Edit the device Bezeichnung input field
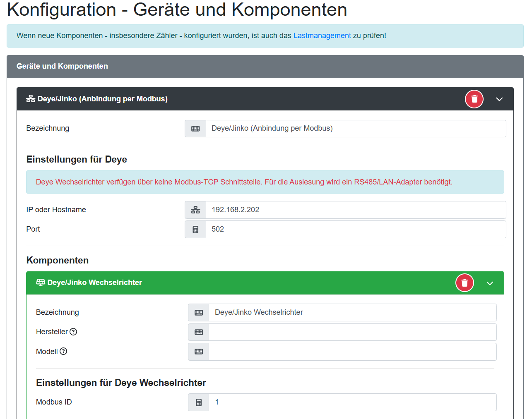 356,129
